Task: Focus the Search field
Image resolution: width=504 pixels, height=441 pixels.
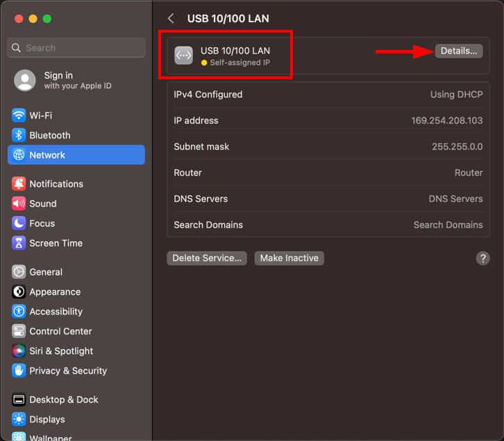Action: 76,48
